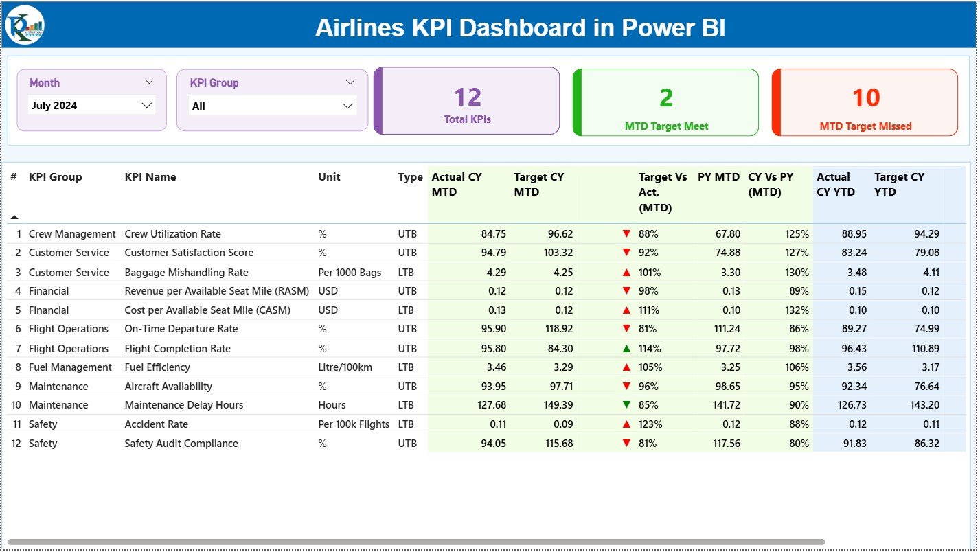Image resolution: width=980 pixels, height=552 pixels.
Task: Click the red up triangle beside Accident Rate
Action: 626,424
